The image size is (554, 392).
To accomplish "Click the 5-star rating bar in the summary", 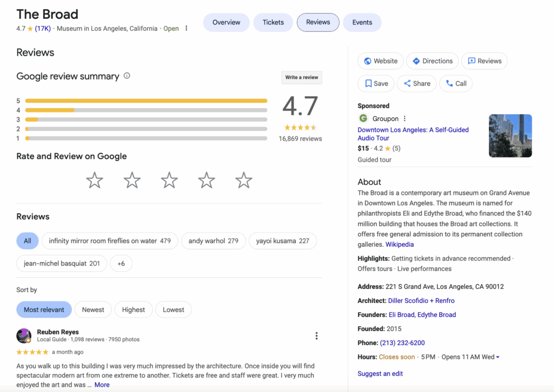I will pos(146,101).
